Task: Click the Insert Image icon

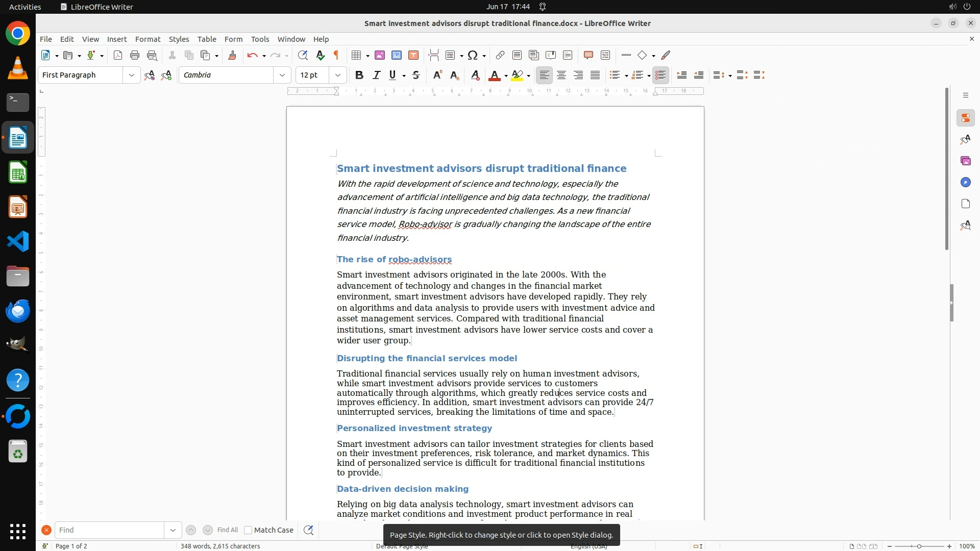Action: (379, 56)
